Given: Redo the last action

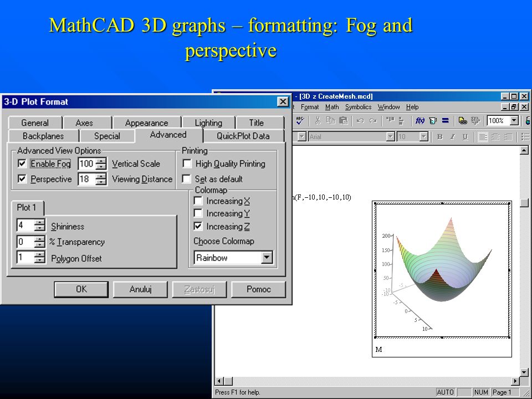Looking at the screenshot, I should 373,120.
